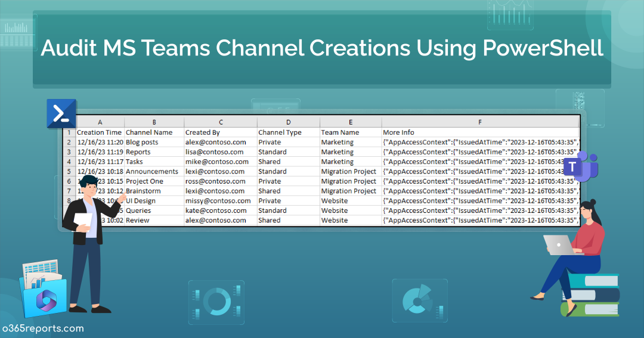This screenshot has height=338, width=644.
Task: Click the "Tasks" channel cell
Action: 154,162
